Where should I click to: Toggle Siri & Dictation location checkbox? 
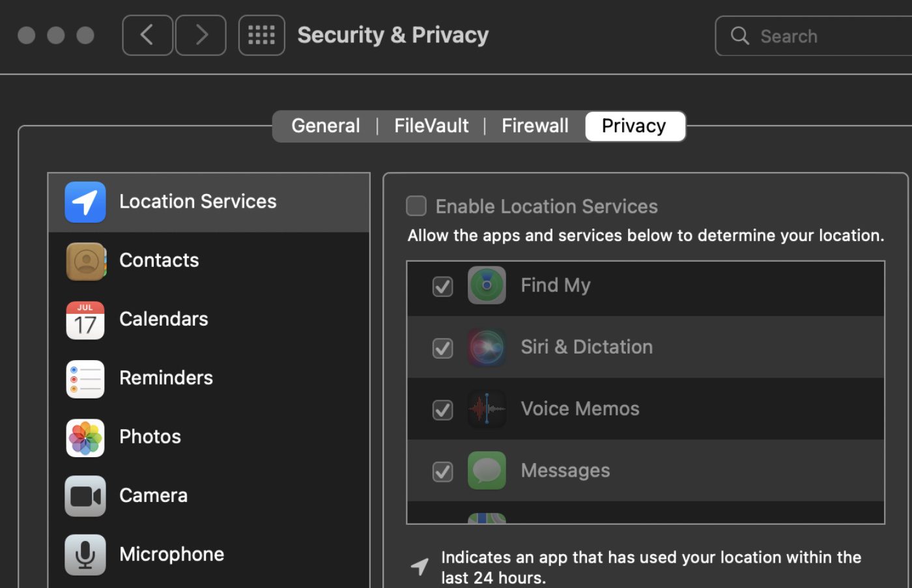443,348
